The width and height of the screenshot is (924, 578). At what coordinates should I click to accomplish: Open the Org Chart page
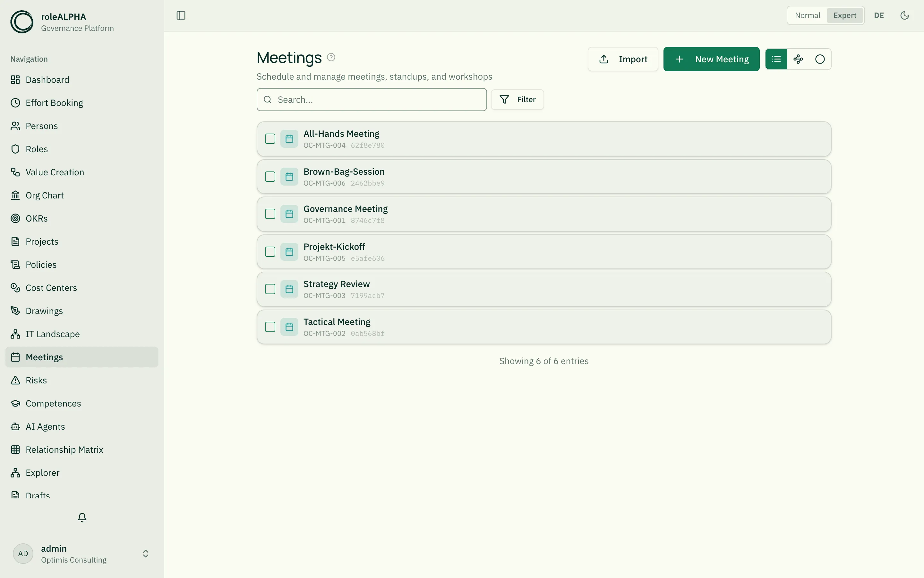(x=82, y=195)
